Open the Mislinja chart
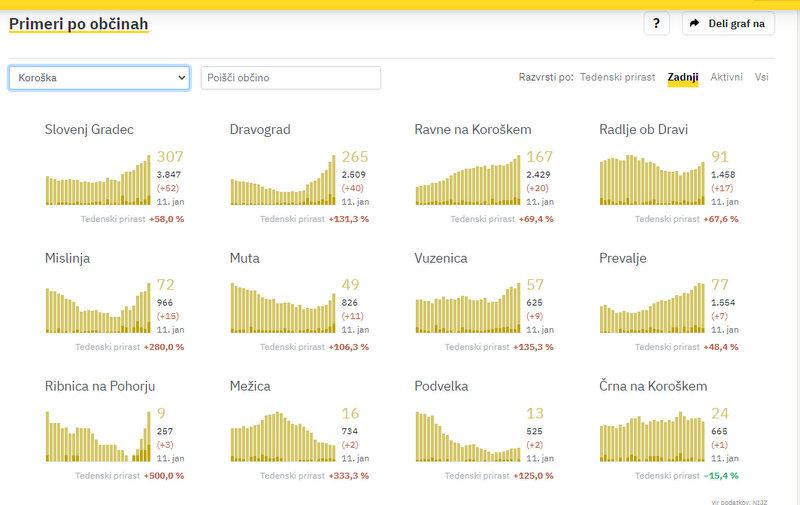The image size is (800, 505). 98,309
